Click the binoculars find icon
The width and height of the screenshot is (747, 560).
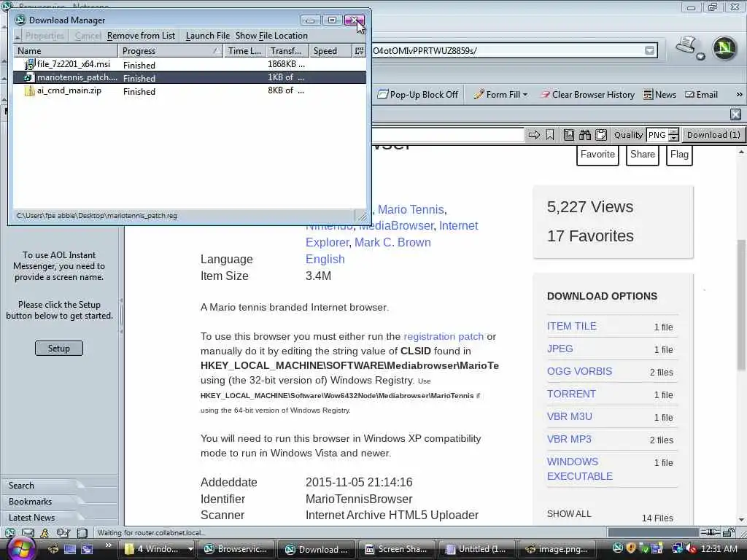[x=585, y=135]
